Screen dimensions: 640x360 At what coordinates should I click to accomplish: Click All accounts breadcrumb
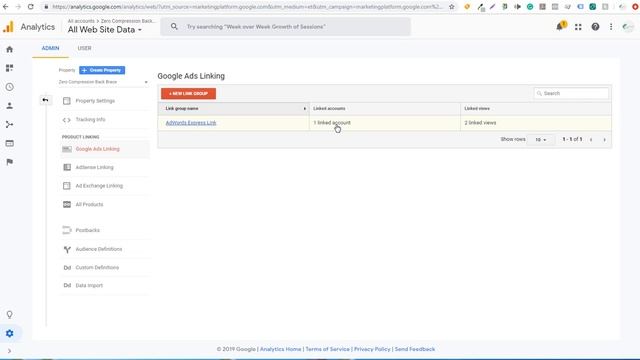(81, 21)
